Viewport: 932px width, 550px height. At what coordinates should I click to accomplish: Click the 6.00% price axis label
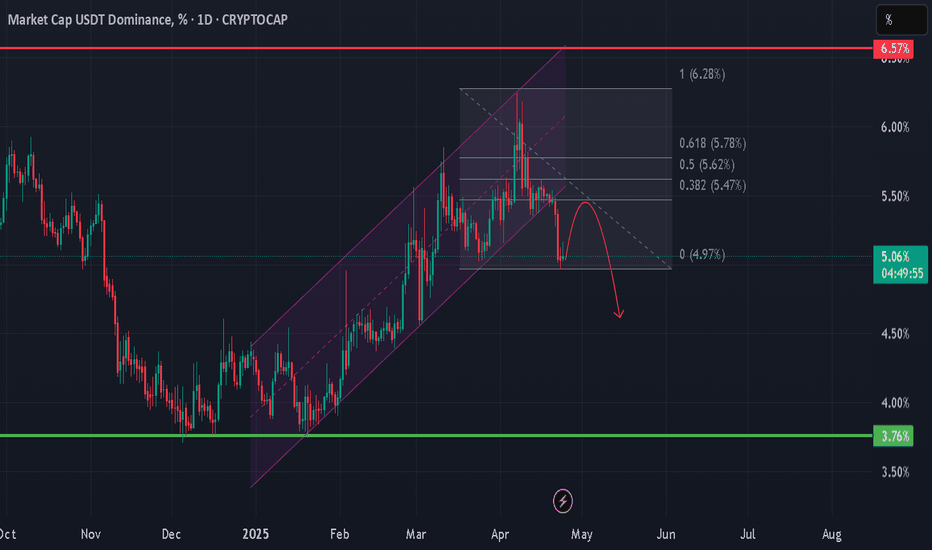[895, 127]
